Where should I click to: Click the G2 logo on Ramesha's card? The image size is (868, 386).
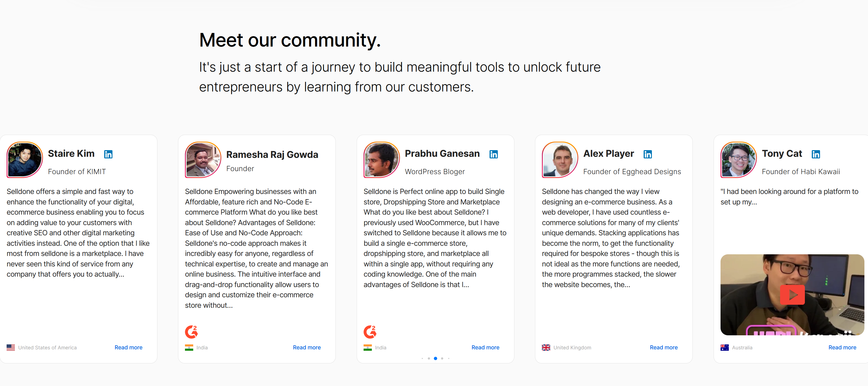coord(191,332)
